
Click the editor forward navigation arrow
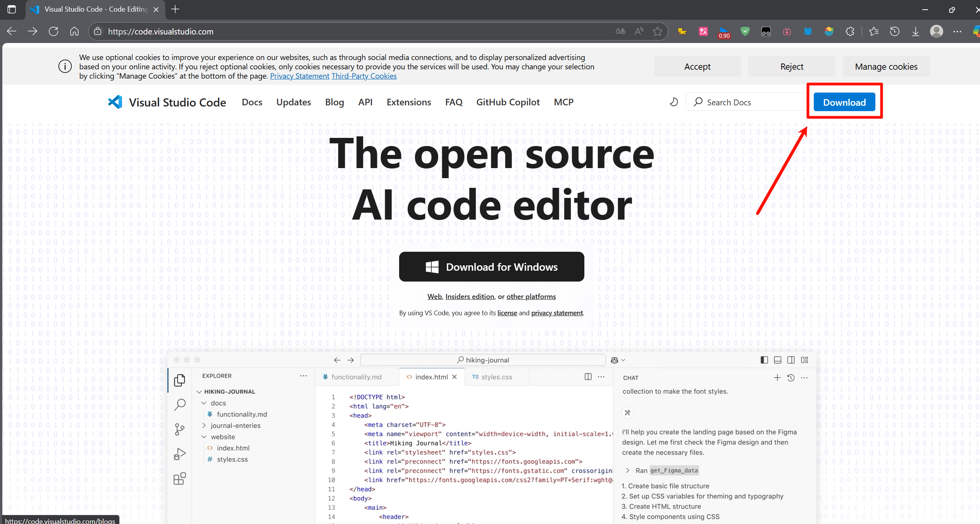(x=351, y=360)
